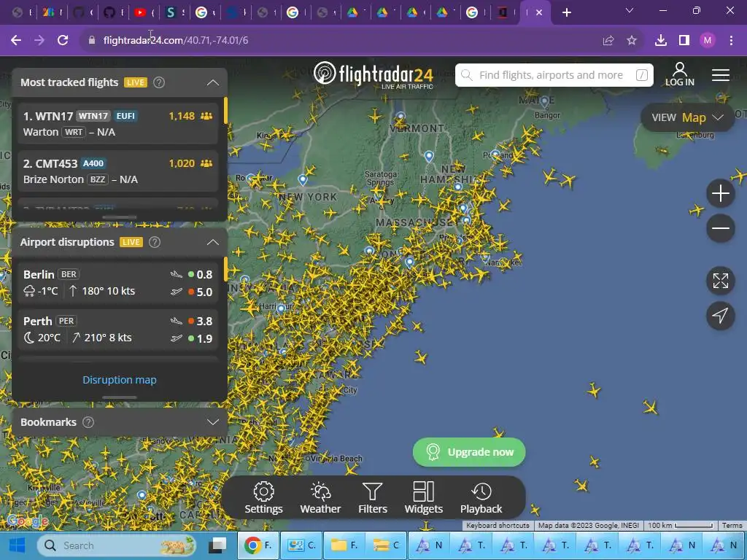Open the Widgets panel
This screenshot has width=747, height=560.
pos(424,497)
